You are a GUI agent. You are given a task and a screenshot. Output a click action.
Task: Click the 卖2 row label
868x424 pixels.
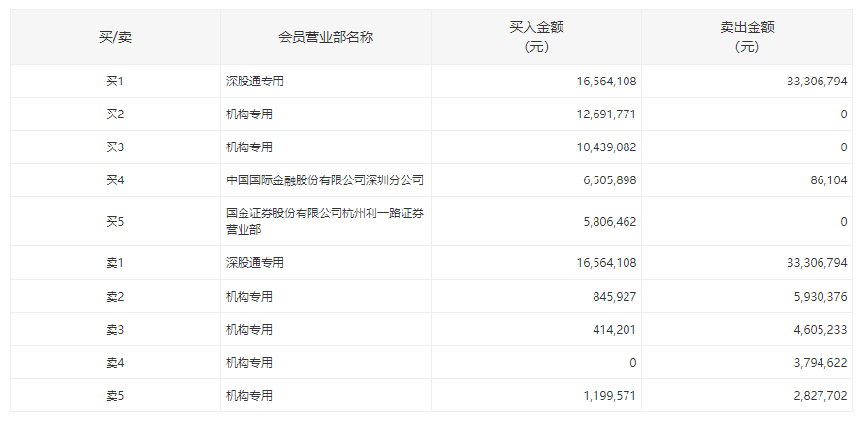[x=115, y=297]
